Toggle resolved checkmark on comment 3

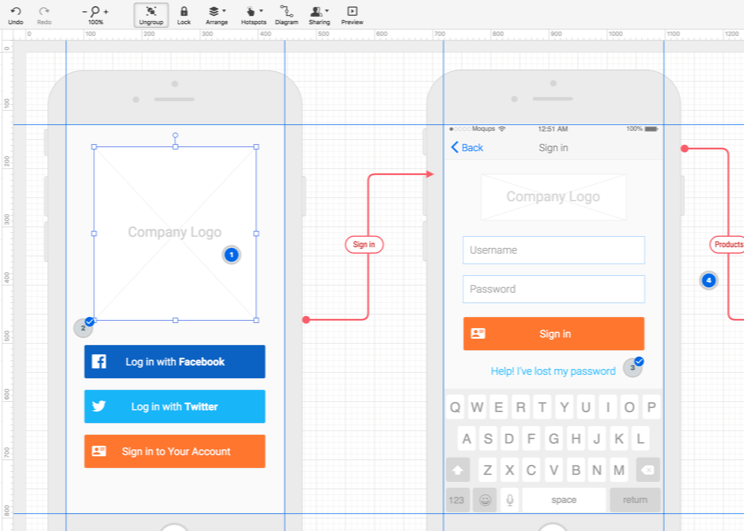[x=639, y=361]
